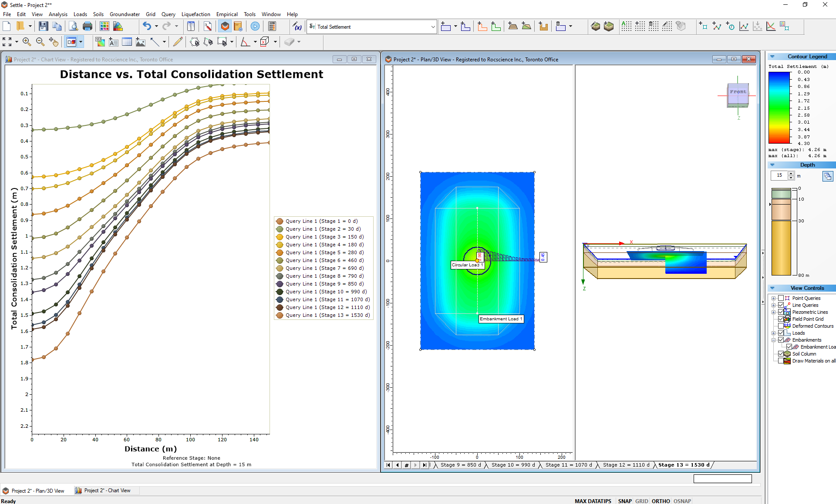Viewport: 836px width, 504px height.
Task: Click the Zoom In magnifier tool
Action: tap(27, 42)
